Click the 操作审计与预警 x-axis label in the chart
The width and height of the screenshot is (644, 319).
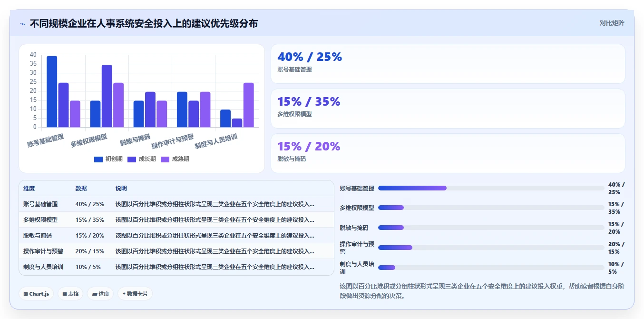tap(173, 141)
